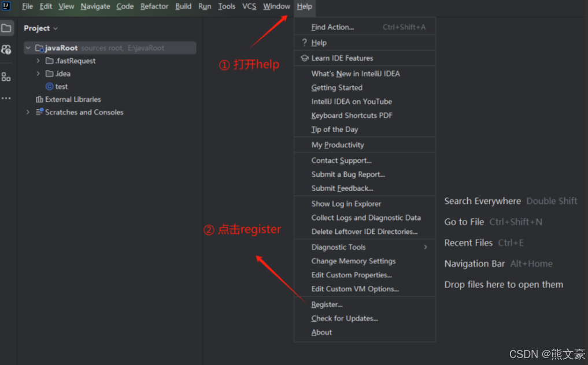Open the Refactor menu
This screenshot has height=365, width=588.
tap(154, 6)
